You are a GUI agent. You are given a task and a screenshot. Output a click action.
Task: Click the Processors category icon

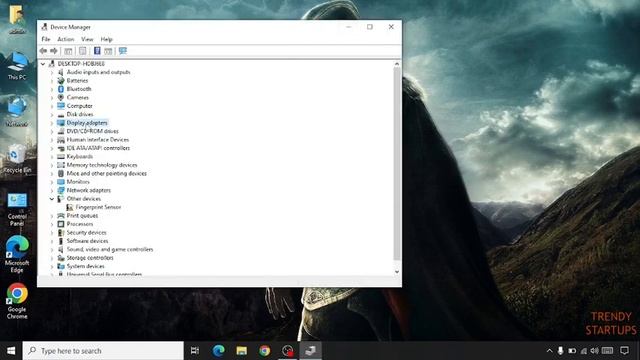pos(61,224)
